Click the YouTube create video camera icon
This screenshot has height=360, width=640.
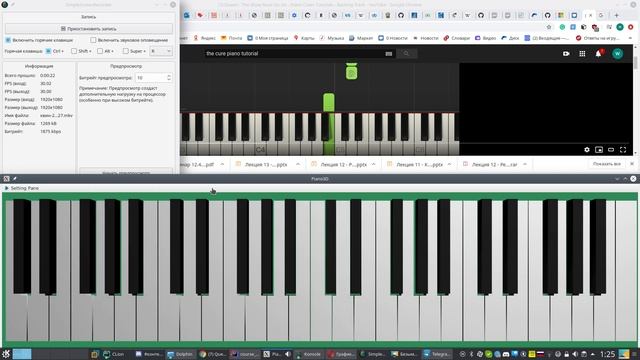(x=566, y=53)
